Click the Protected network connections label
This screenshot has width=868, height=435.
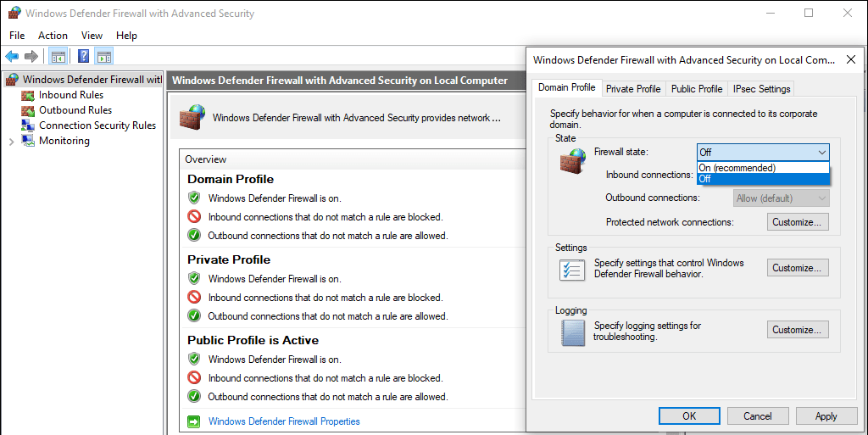tap(670, 222)
